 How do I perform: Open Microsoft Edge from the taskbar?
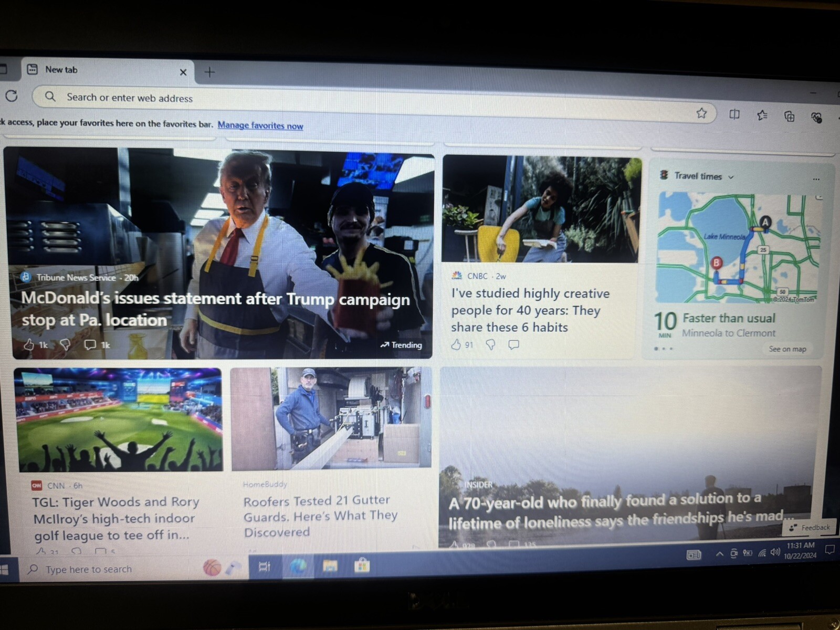tap(298, 566)
